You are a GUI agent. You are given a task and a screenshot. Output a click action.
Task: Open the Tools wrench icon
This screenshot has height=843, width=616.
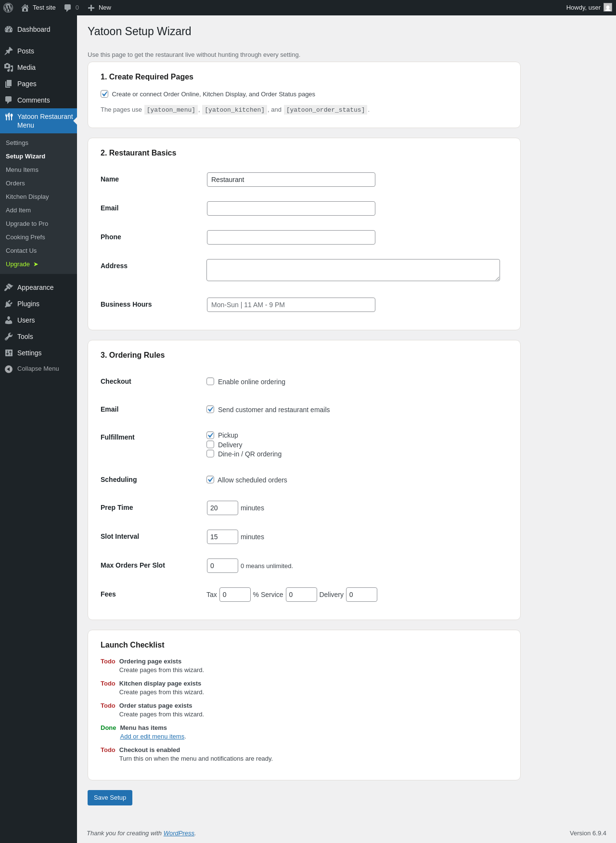[9, 337]
